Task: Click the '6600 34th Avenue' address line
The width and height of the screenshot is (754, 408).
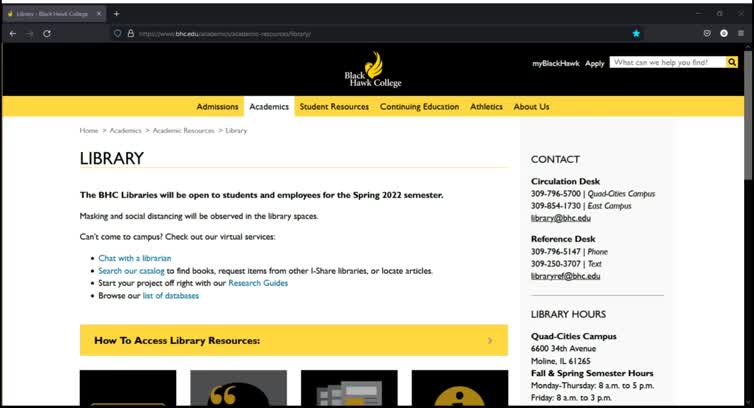Action: click(x=563, y=348)
